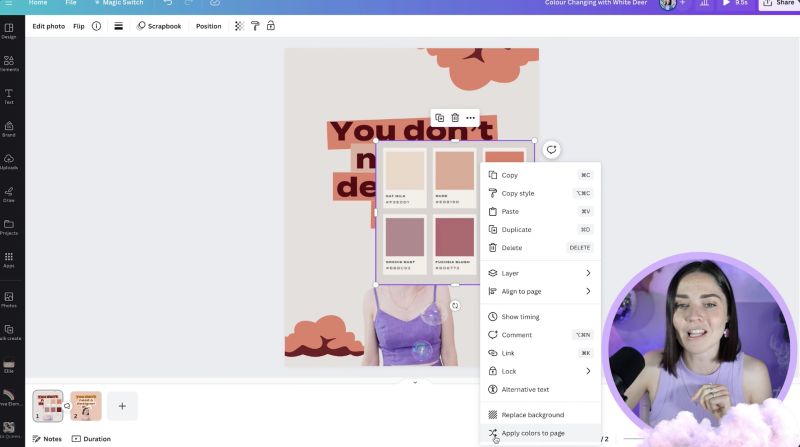Choose Copy from context menu
The height and width of the screenshot is (447, 800).
(x=540, y=175)
